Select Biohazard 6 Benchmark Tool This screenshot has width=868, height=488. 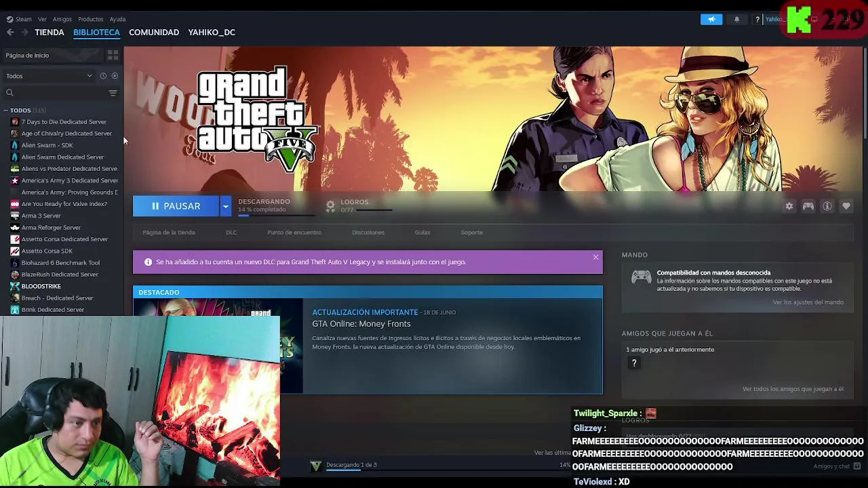pos(61,263)
